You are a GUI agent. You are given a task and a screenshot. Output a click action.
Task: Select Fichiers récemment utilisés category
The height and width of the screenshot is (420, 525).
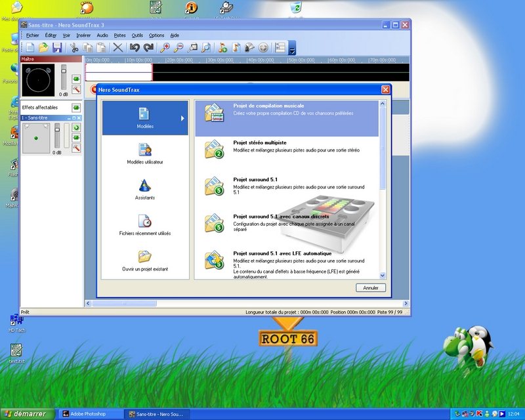[145, 225]
